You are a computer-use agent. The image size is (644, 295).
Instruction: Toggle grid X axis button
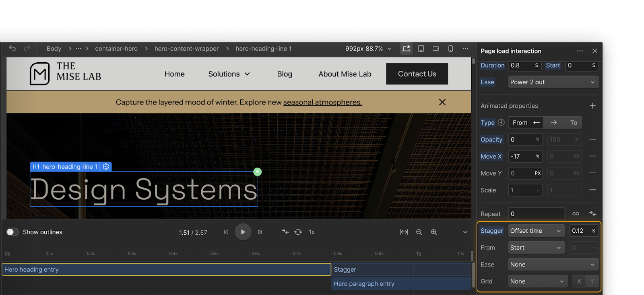[579, 281]
